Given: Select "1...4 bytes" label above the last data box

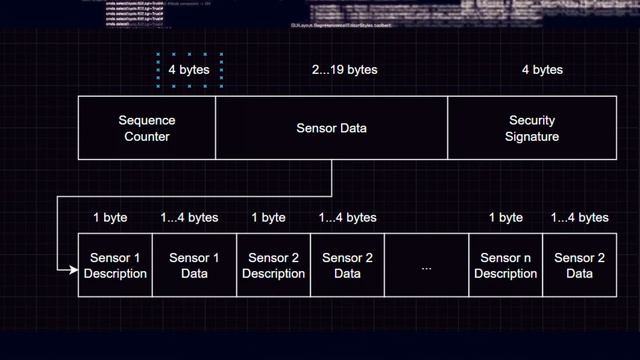Looking at the screenshot, I should click(x=580, y=218).
